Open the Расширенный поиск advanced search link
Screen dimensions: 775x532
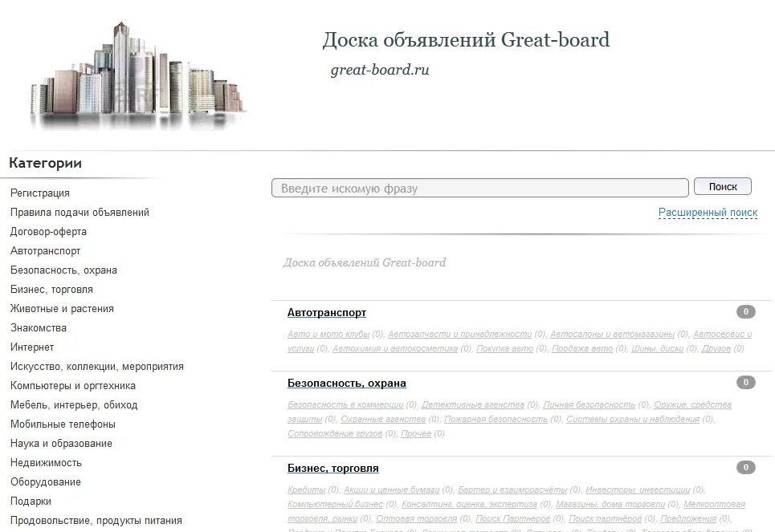[x=708, y=213]
